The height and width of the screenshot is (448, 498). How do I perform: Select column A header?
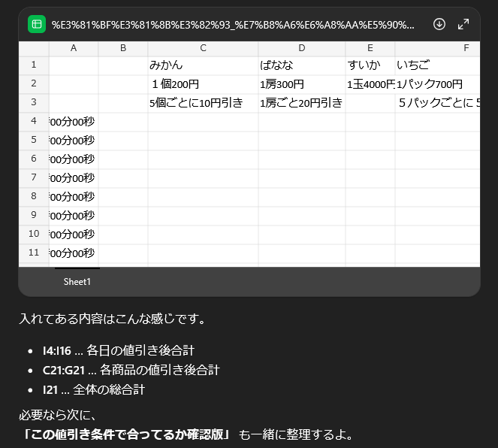[x=74, y=48]
